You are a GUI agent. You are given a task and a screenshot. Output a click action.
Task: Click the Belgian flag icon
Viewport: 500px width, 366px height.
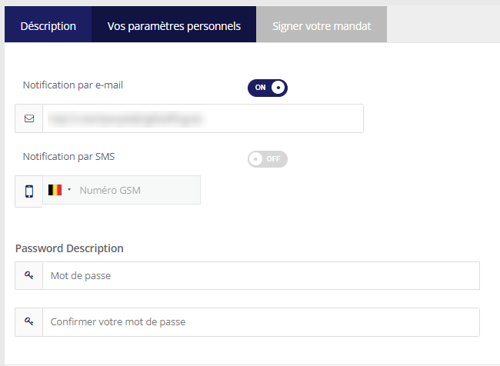coord(55,190)
